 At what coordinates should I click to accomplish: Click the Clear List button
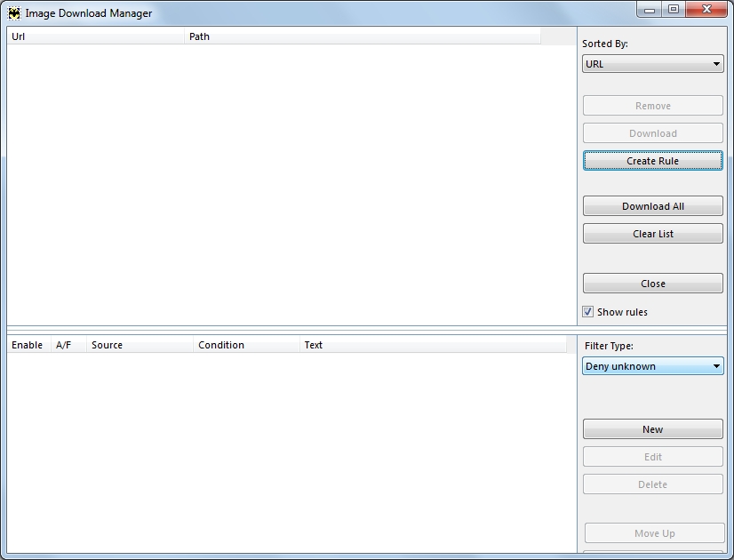click(652, 234)
